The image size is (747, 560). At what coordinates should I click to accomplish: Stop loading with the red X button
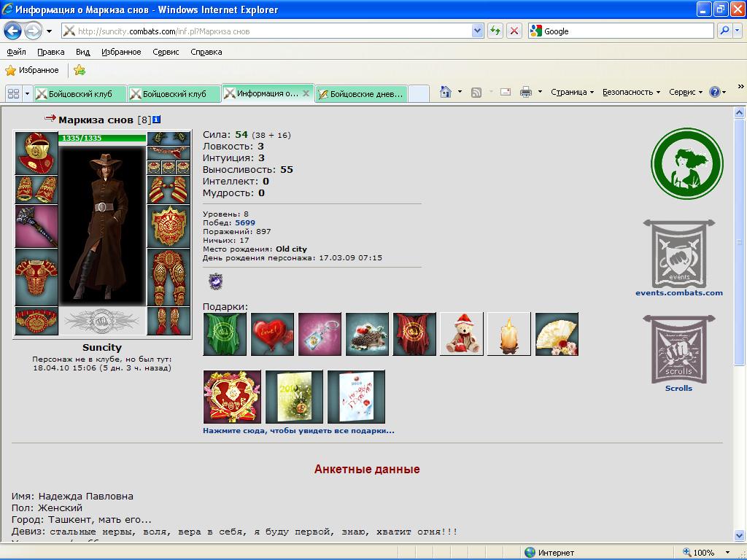point(514,31)
